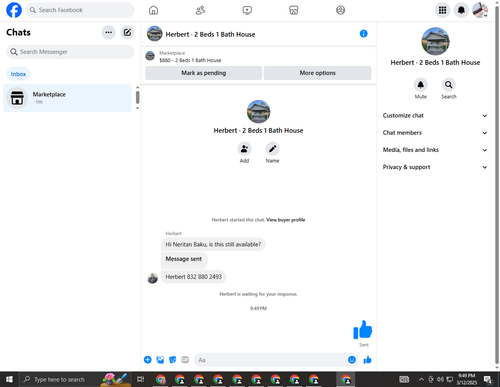This screenshot has height=387, width=500.
Task: Open the Video (Watch) icon
Action: point(247,10)
